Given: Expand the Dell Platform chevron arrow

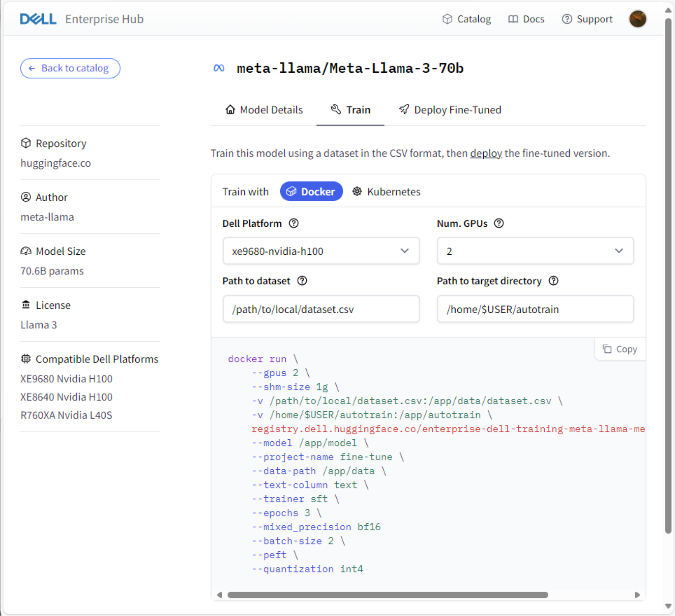Looking at the screenshot, I should pos(405,251).
